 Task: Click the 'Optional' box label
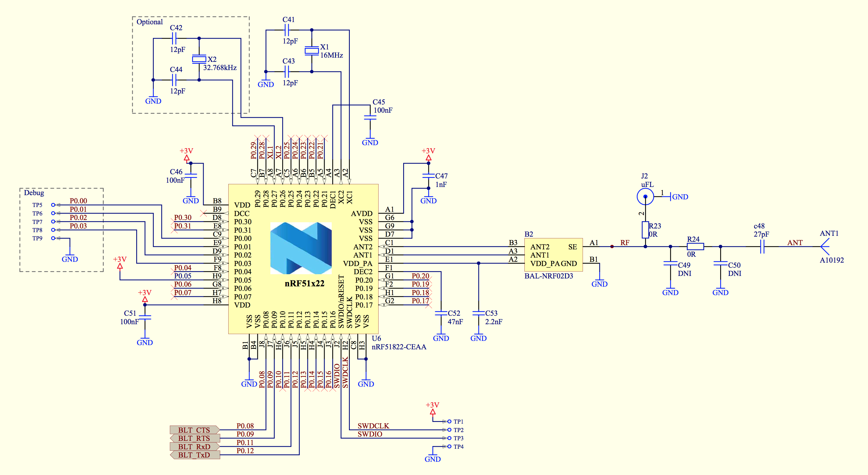149,22
